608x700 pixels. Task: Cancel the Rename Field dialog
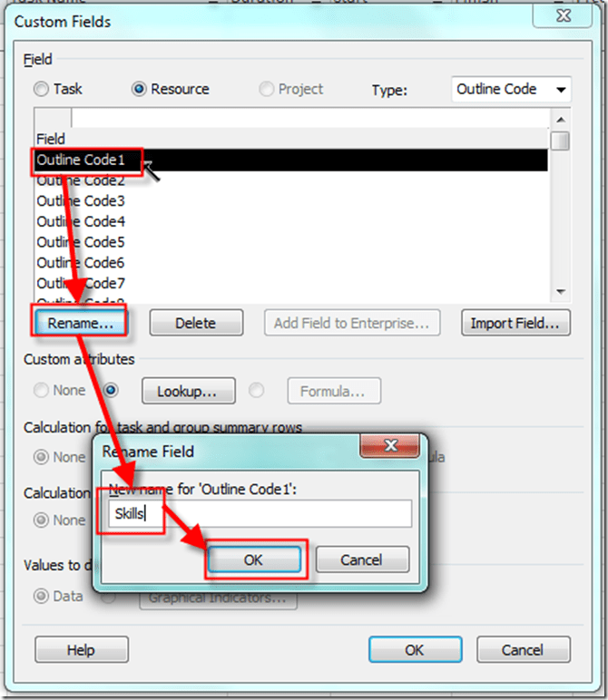[362, 559]
